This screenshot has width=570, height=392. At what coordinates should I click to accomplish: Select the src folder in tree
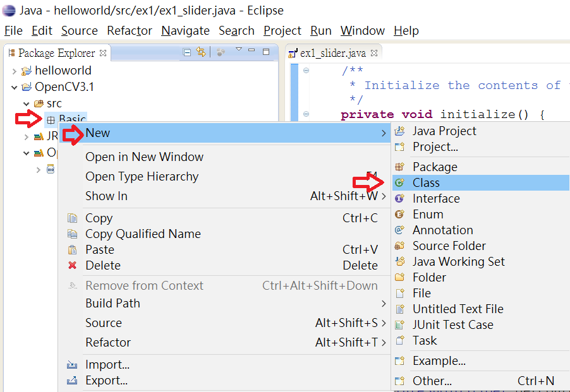54,104
